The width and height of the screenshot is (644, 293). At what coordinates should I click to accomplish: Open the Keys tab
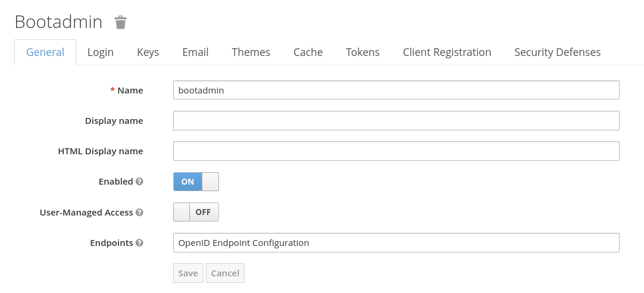point(148,52)
